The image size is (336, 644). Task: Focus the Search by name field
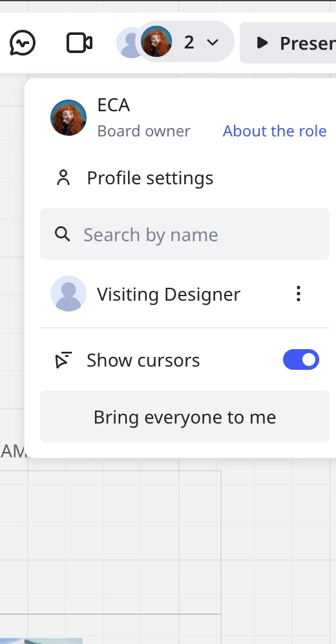click(185, 234)
